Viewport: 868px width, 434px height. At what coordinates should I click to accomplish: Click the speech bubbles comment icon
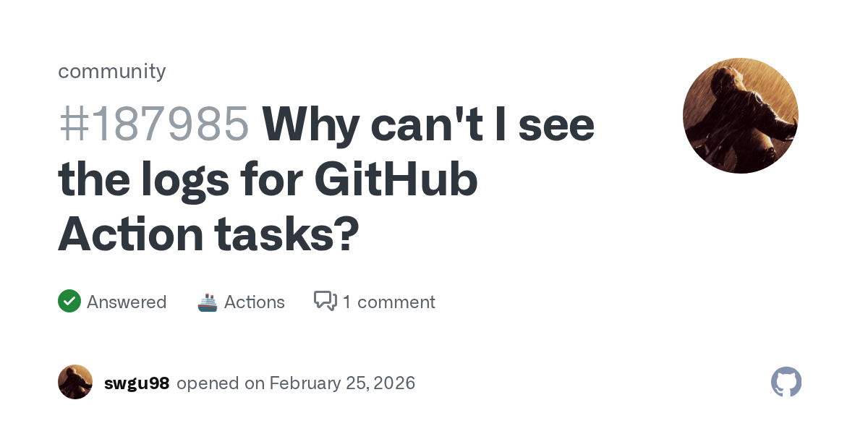(x=325, y=301)
